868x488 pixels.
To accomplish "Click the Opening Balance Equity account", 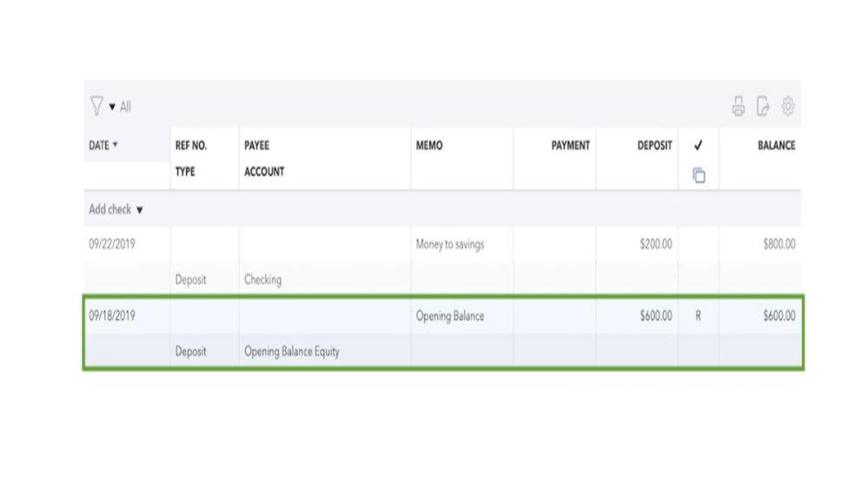I will coord(292,352).
